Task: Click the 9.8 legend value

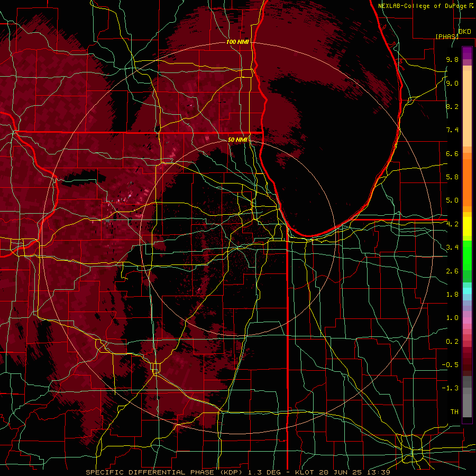Action: 452,59
